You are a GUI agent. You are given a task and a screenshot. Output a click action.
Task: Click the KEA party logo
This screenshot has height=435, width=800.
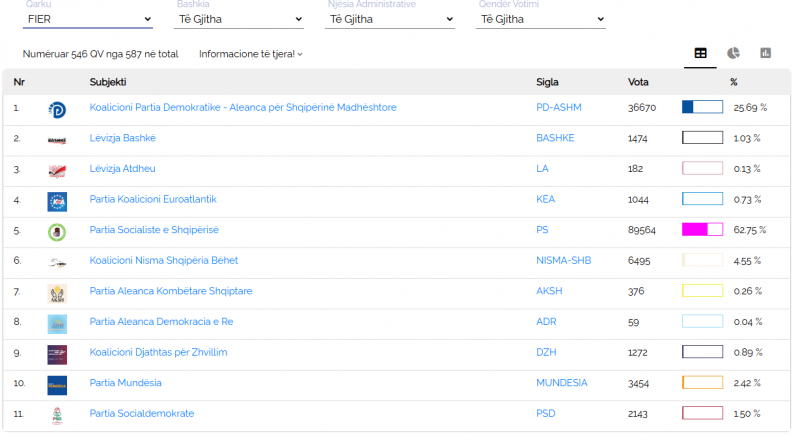click(x=57, y=202)
